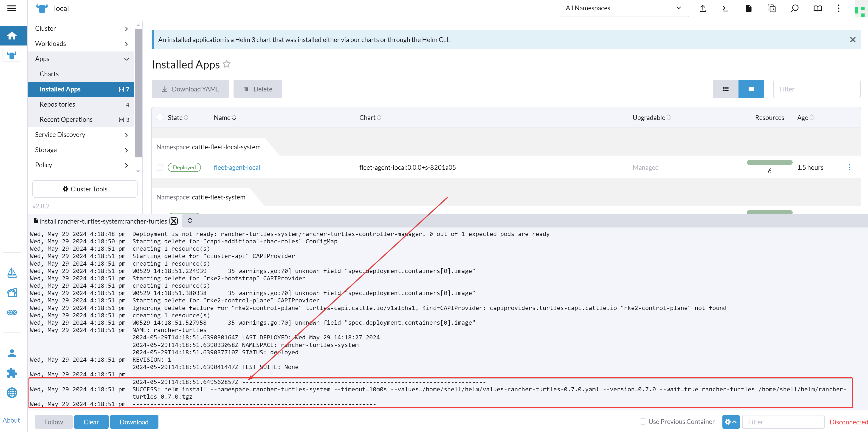868x432 pixels.
Task: Open Cluster Management barn icon
Action: coord(12,292)
